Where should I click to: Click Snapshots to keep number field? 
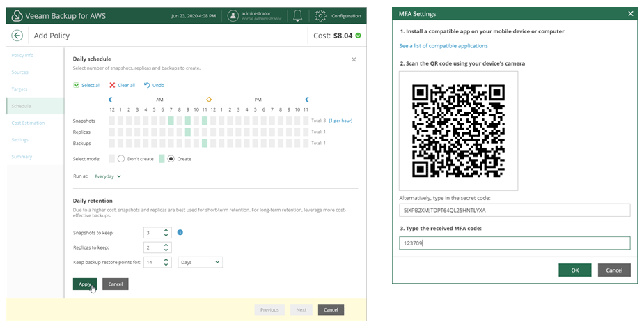pos(157,233)
